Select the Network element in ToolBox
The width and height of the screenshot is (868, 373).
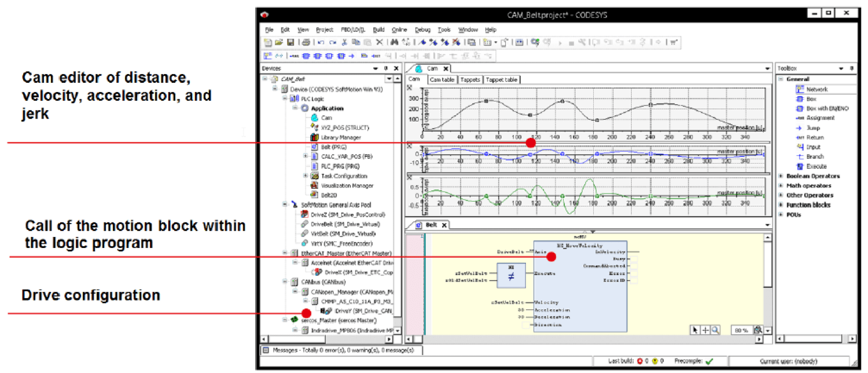[x=816, y=89]
